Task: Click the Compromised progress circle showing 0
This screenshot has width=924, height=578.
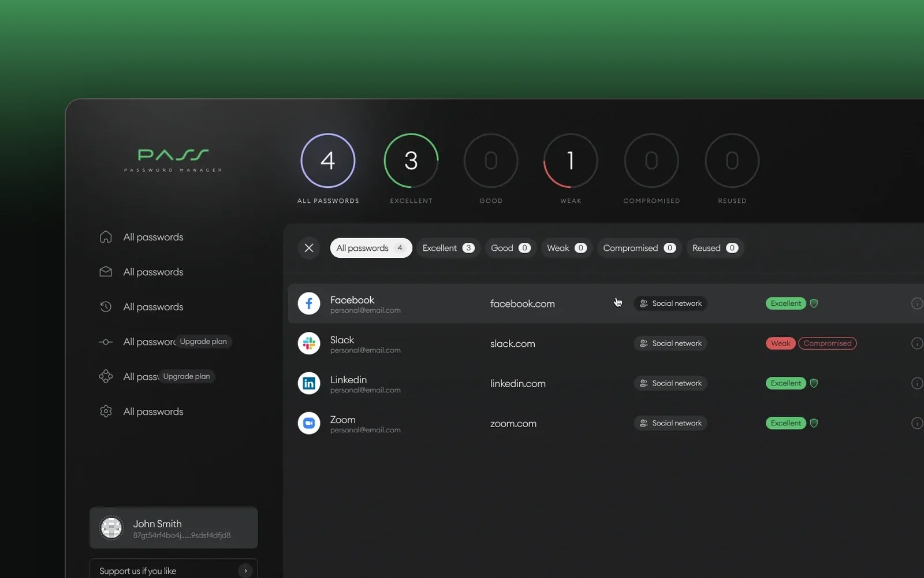Action: pyautogui.click(x=651, y=161)
